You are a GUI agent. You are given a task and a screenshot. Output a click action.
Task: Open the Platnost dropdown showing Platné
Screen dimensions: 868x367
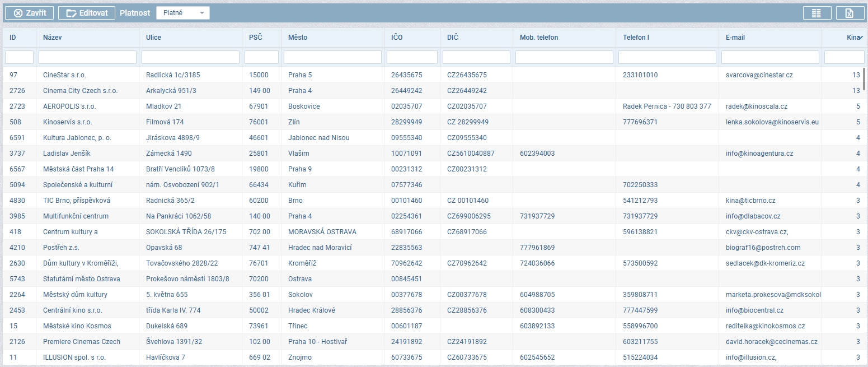182,13
